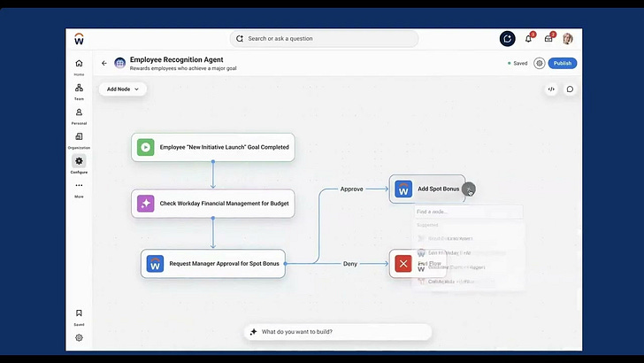The image size is (644, 363).
Task: Click the add-node circle on Add Spot Bonus
Action: 468,189
